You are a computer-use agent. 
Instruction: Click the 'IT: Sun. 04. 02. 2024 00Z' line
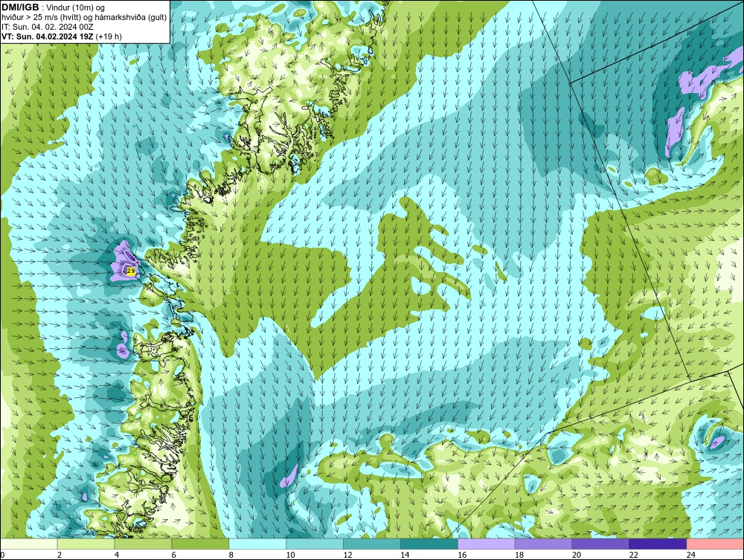[48, 27]
